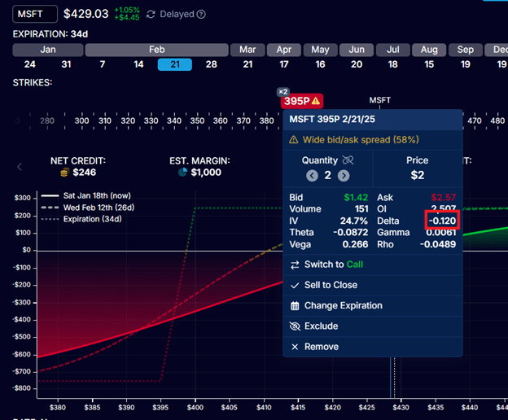508x420 pixels.
Task: Click the checkmark icon beside Sell to Close
Action: [x=295, y=285]
